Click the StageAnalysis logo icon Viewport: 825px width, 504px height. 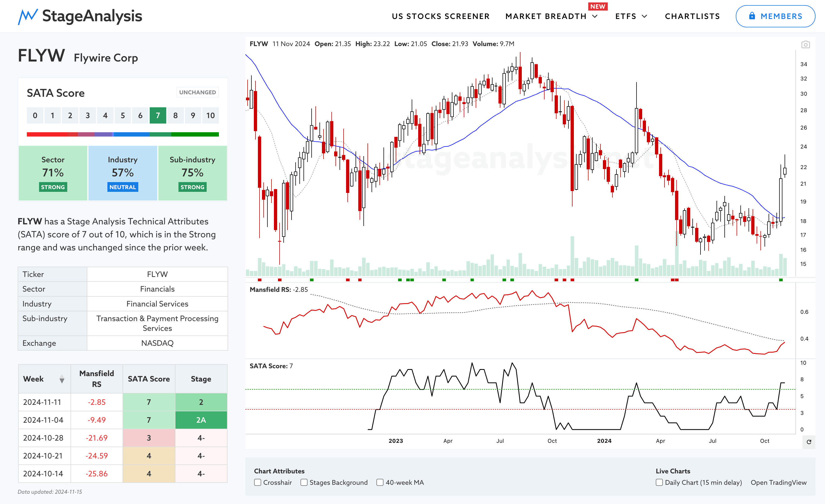click(x=28, y=16)
